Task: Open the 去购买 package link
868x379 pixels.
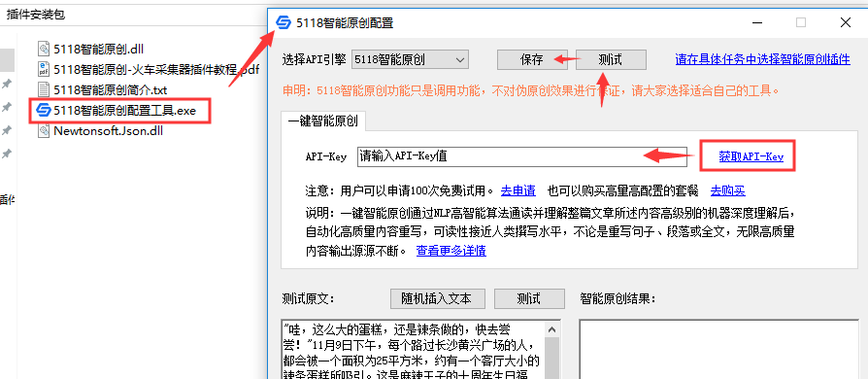Action: pyautogui.click(x=728, y=191)
